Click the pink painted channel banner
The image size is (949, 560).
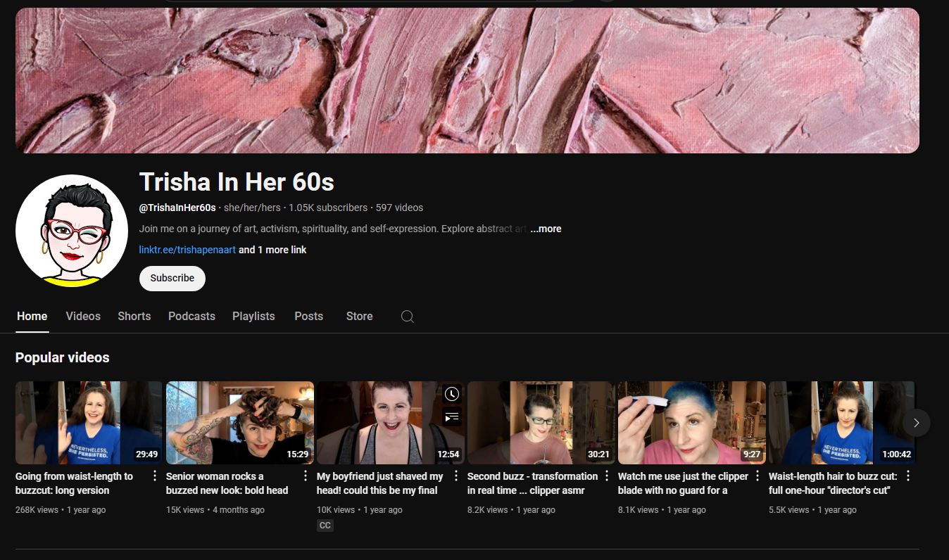tap(467, 80)
